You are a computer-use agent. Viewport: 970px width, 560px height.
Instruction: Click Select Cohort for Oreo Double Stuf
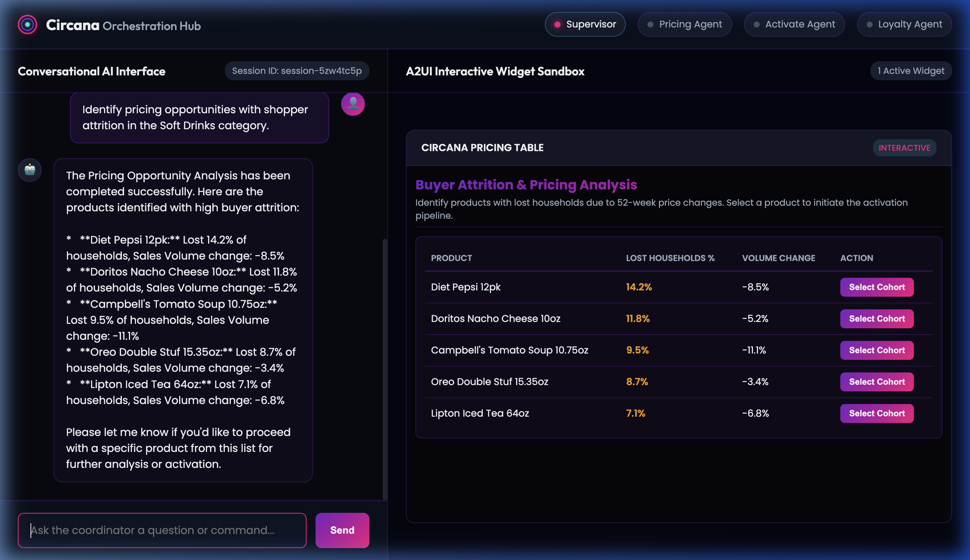(x=876, y=381)
